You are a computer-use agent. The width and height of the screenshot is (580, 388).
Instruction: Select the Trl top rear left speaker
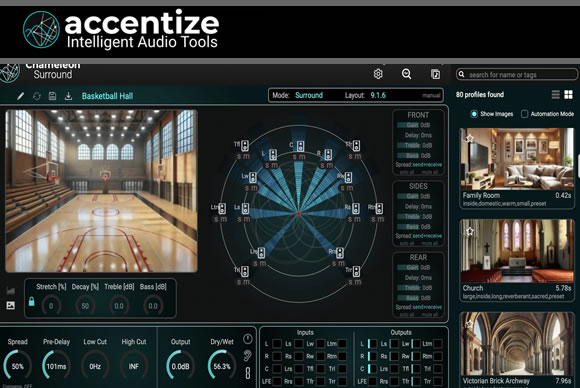pos(245,271)
